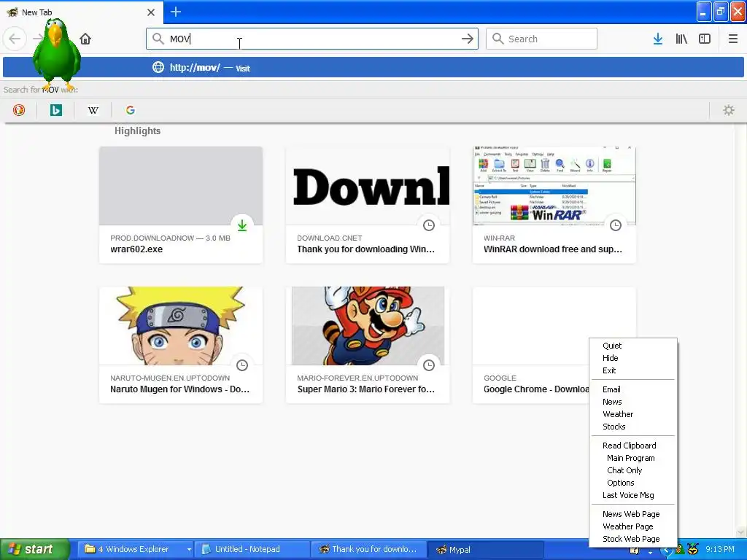Click the Search input box

[541, 39]
